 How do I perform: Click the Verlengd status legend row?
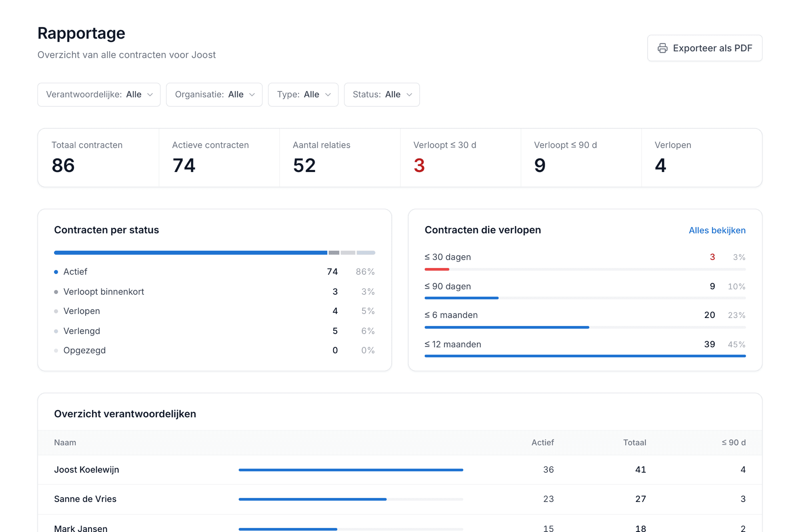point(214,331)
